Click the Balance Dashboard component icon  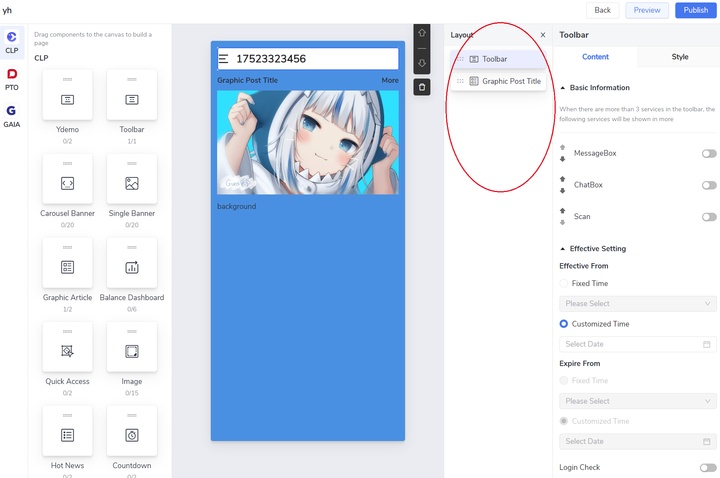click(131, 267)
